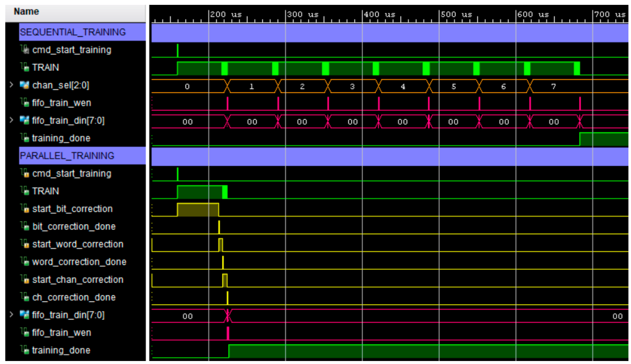Expand the parallel fifo_train_din[7:0] bus
631x364 pixels.
tap(11, 315)
